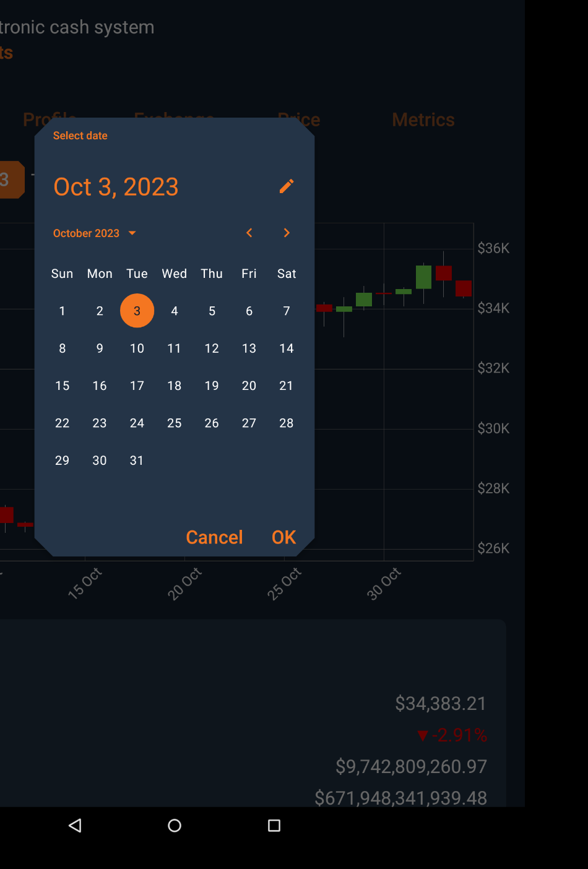Click the price value $34,383.21
The height and width of the screenshot is (869, 588).
(x=440, y=703)
